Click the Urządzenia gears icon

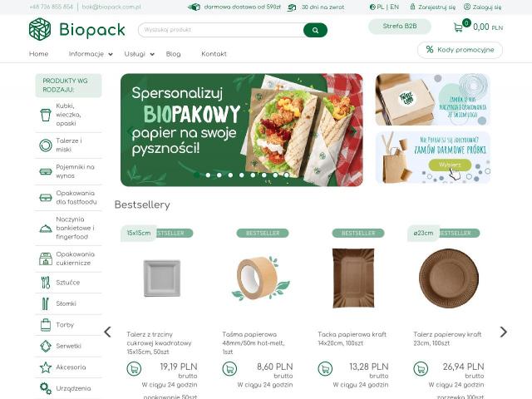46,388
